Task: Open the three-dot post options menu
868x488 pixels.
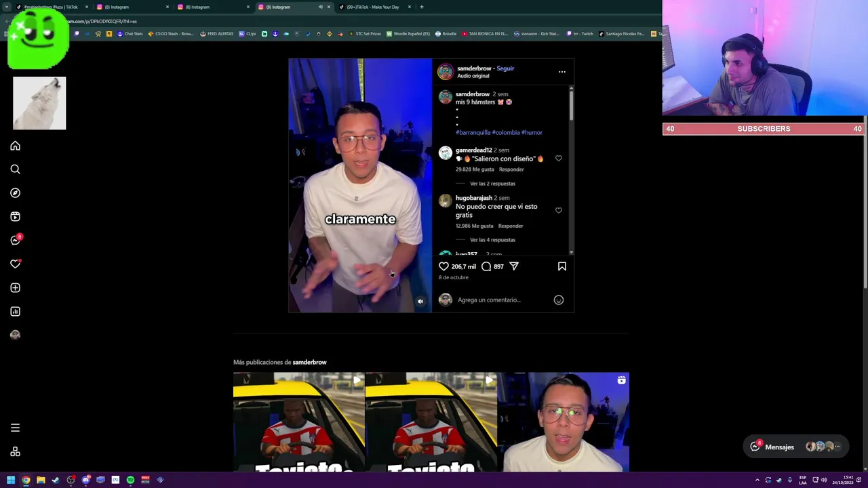Action: (562, 71)
